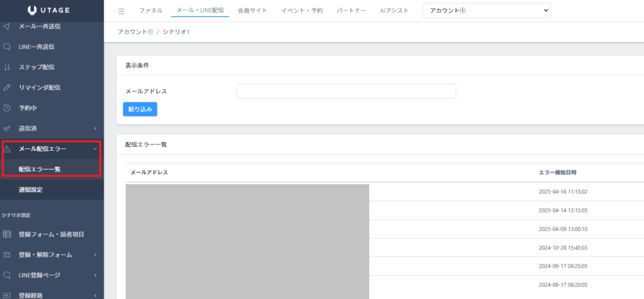Select ステップ配信 in the sidebar

point(36,67)
